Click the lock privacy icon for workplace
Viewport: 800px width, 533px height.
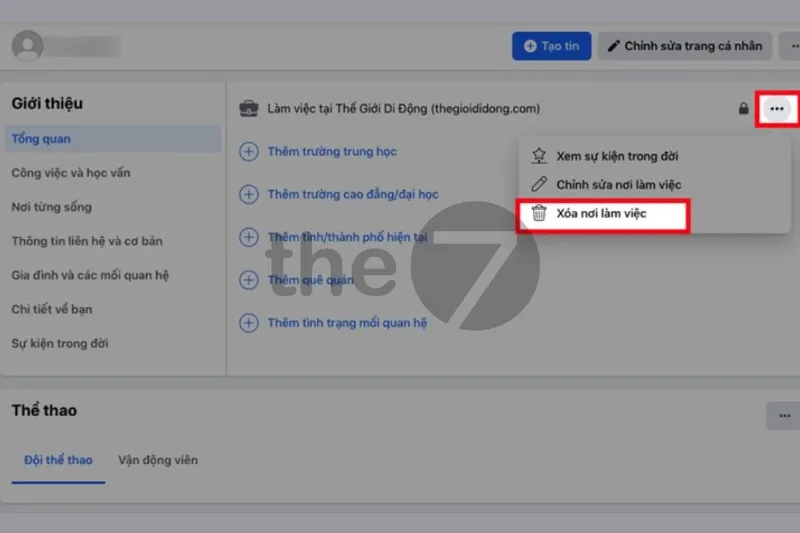click(x=743, y=108)
